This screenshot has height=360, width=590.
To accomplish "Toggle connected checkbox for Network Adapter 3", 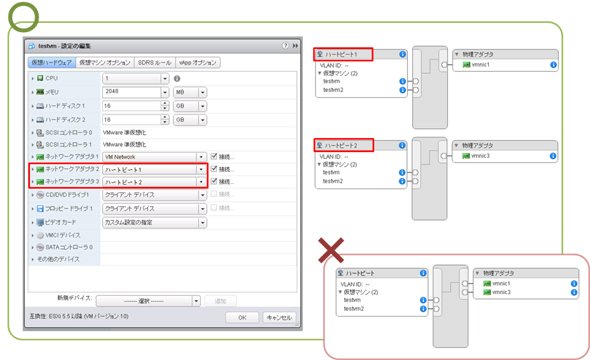I will (214, 181).
